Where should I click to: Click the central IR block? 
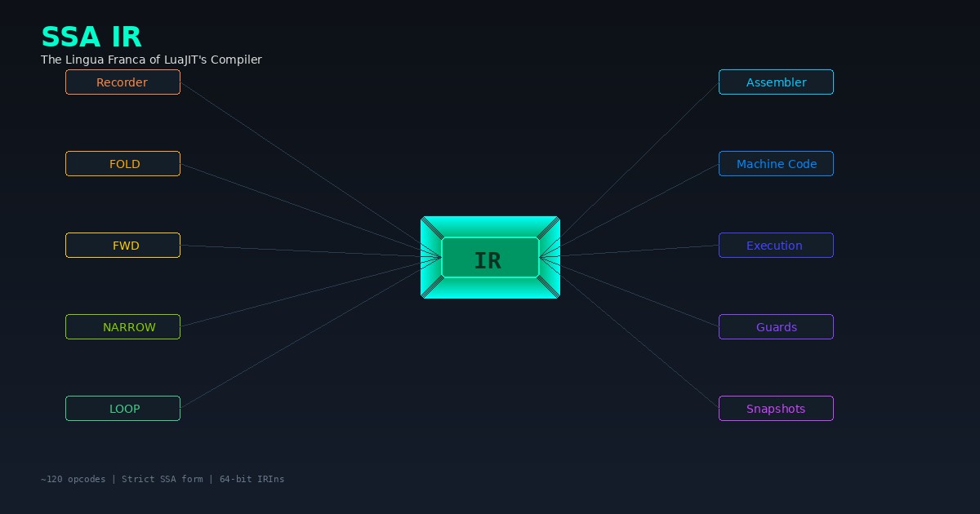pyautogui.click(x=490, y=258)
